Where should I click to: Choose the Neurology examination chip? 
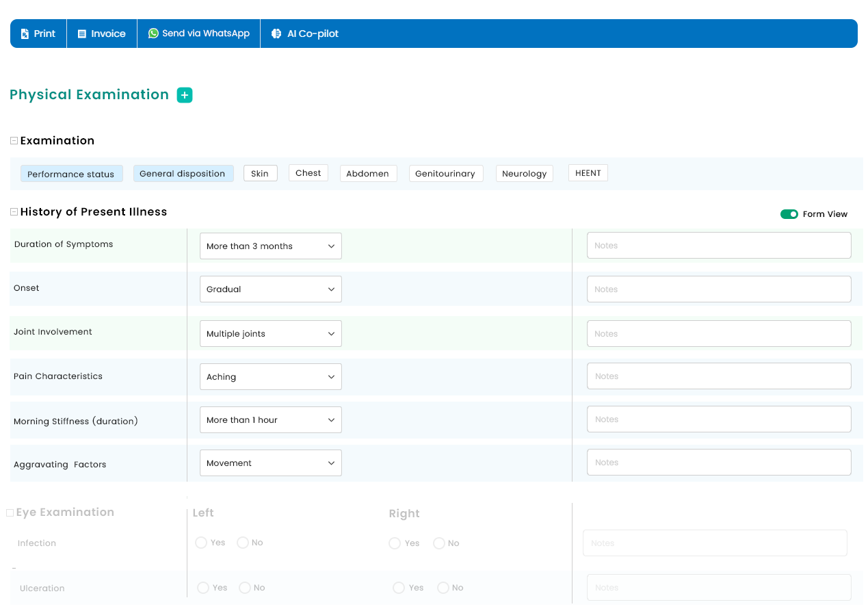click(x=524, y=174)
